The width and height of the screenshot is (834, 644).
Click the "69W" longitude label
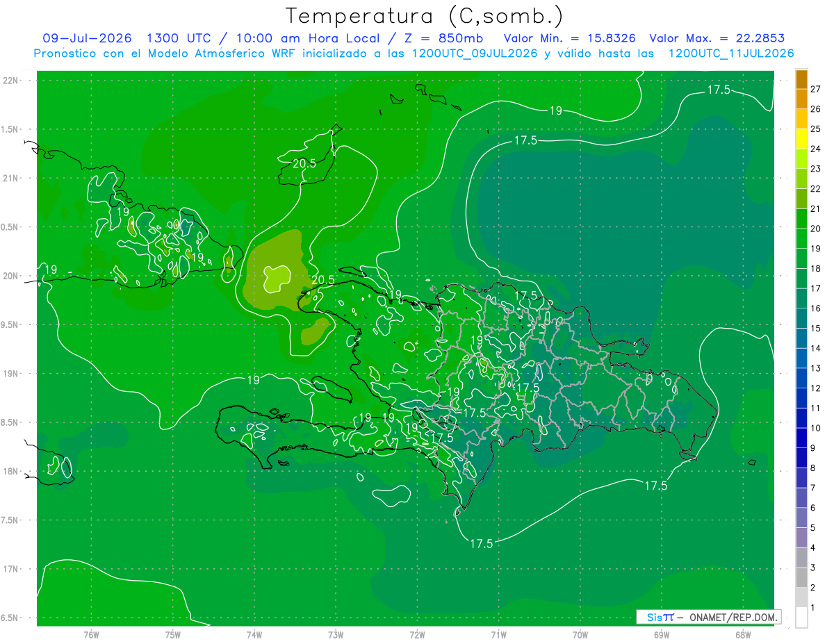pos(662,634)
